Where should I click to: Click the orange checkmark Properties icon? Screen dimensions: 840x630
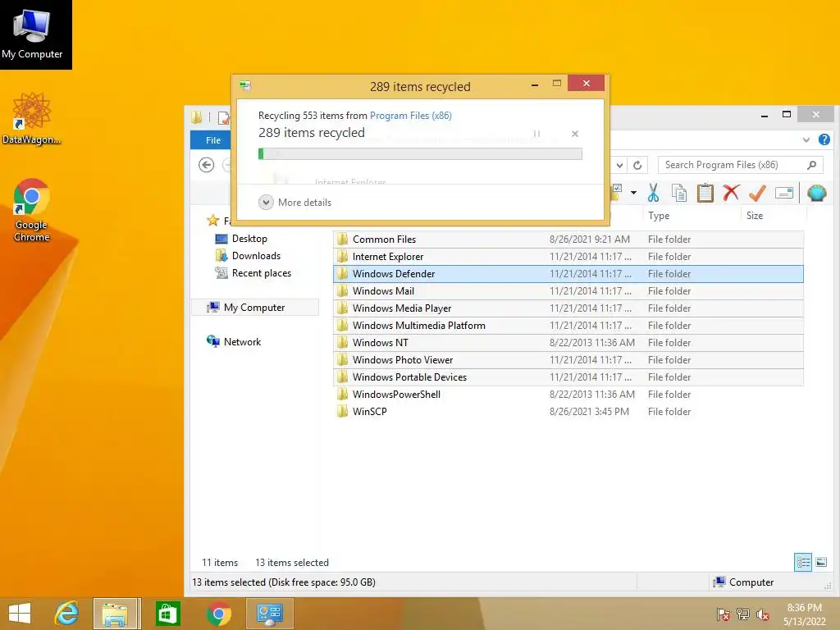point(757,193)
